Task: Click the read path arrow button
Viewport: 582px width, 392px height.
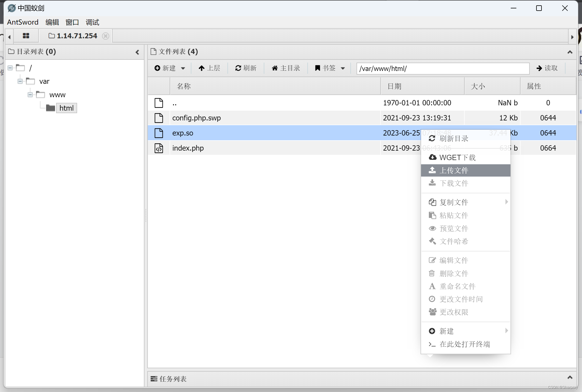Action: pos(547,68)
